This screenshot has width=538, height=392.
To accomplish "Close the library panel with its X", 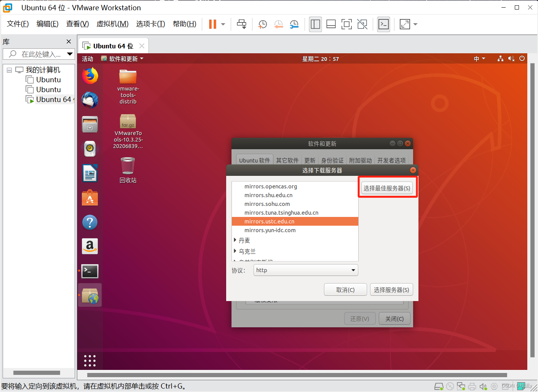I will point(69,41).
